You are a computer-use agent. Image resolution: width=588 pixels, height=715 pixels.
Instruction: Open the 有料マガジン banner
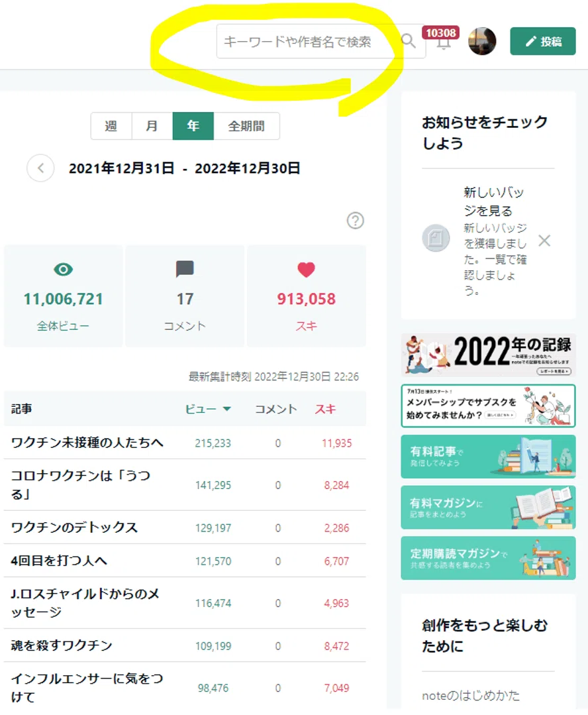488,508
